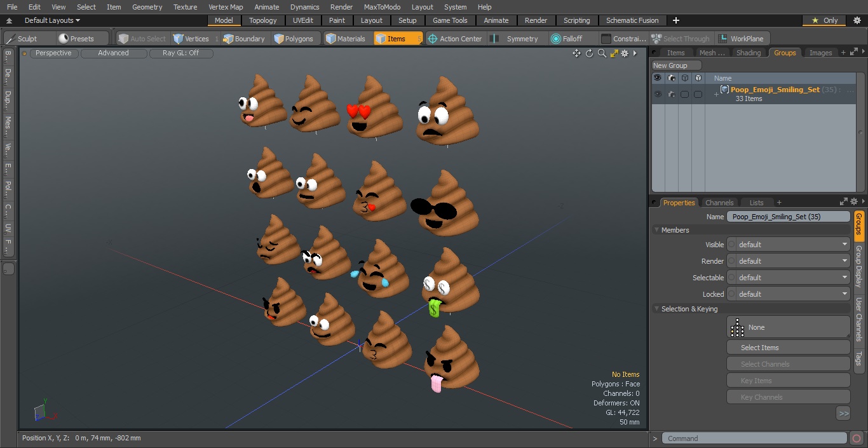This screenshot has height=448, width=868.
Task: Switch to Topology layout tab
Action: pyautogui.click(x=263, y=20)
